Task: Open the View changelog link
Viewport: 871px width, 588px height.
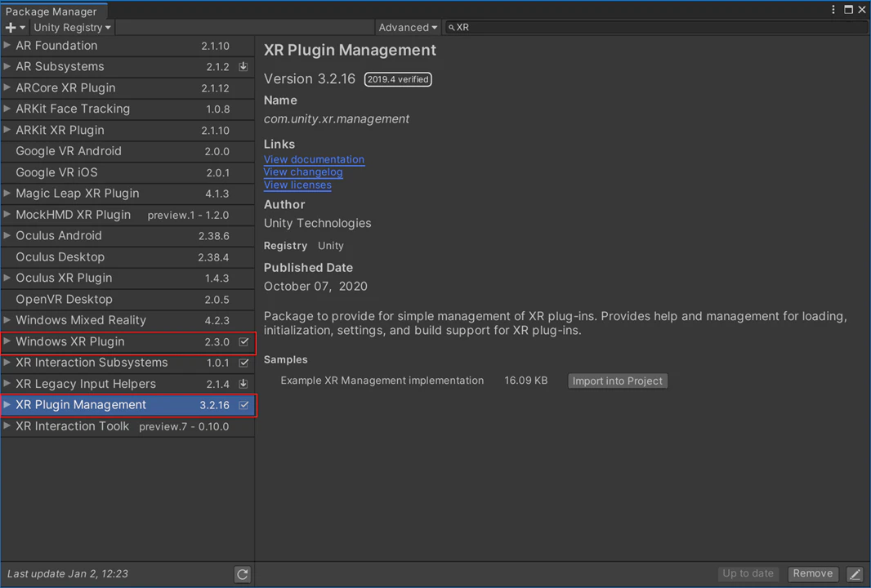Action: pyautogui.click(x=303, y=172)
